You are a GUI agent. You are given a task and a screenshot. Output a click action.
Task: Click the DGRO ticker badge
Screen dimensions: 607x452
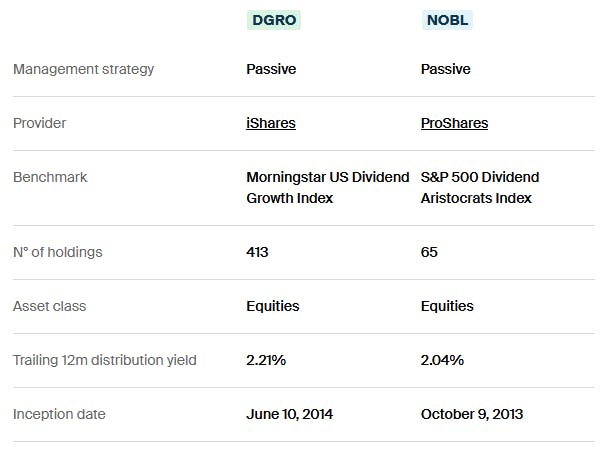click(x=273, y=19)
